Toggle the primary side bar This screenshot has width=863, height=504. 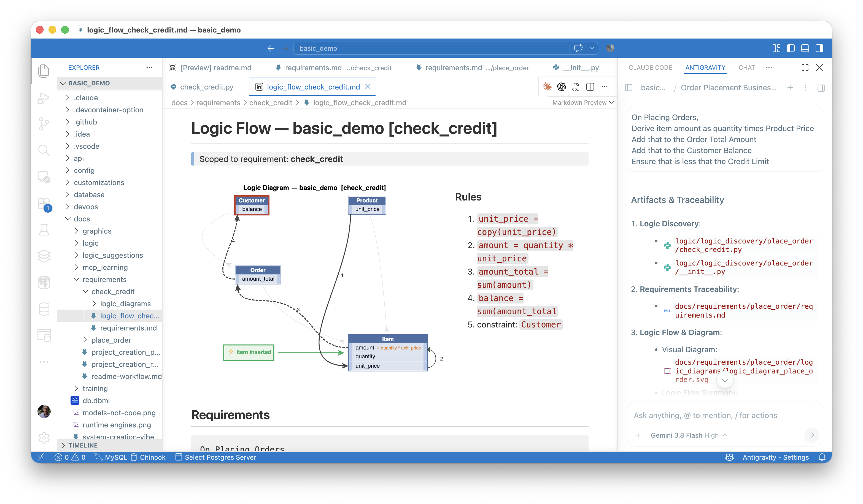[x=791, y=48]
